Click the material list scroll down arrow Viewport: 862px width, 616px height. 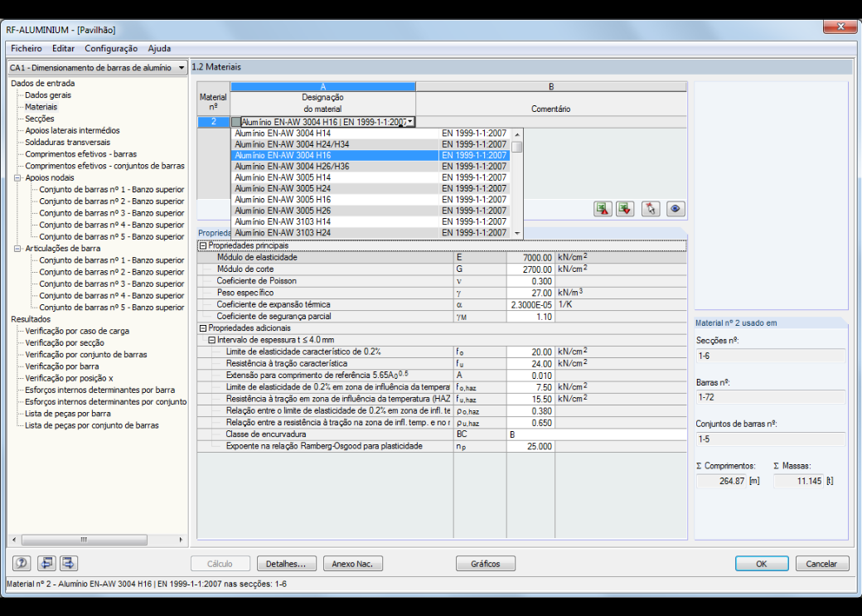(516, 233)
